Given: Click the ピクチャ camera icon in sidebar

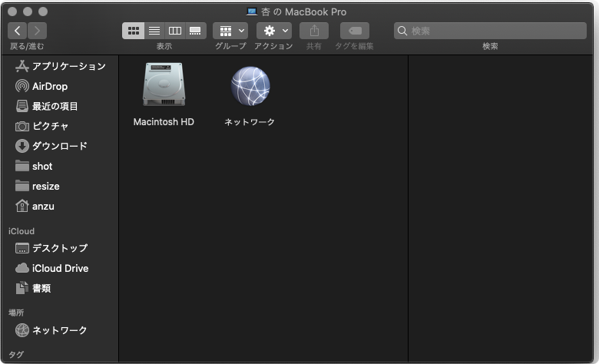Looking at the screenshot, I should (x=22, y=127).
